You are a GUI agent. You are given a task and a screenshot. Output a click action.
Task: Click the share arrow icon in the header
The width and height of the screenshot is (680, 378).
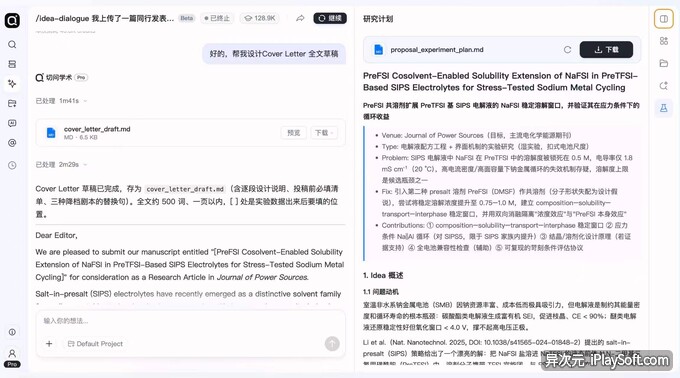pos(300,18)
